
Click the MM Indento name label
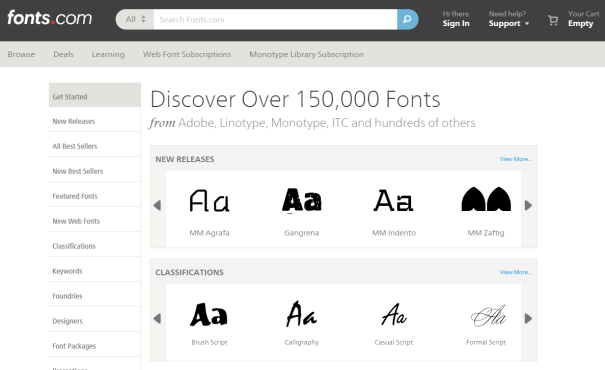(394, 233)
